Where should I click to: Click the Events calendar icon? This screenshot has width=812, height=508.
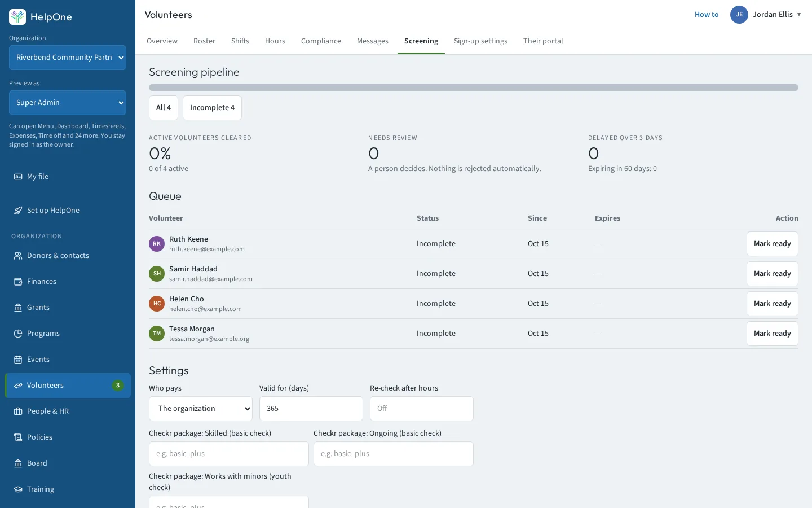click(x=18, y=360)
